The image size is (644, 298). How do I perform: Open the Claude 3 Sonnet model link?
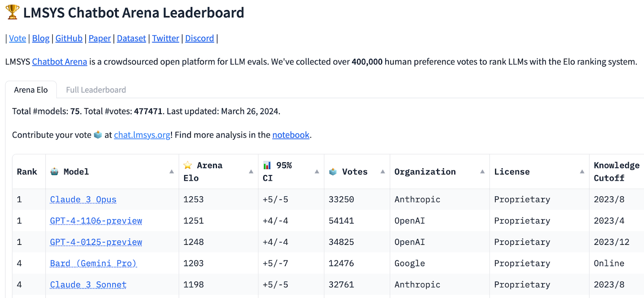click(88, 285)
